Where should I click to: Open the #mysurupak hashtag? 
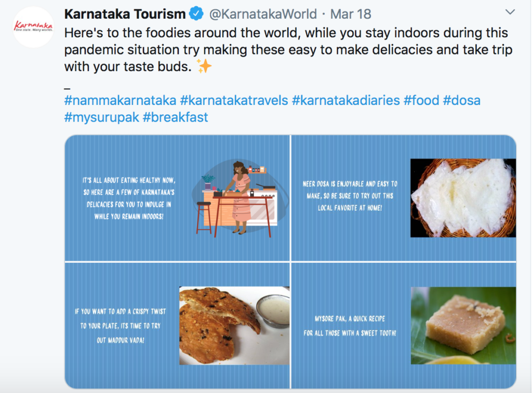(101, 117)
